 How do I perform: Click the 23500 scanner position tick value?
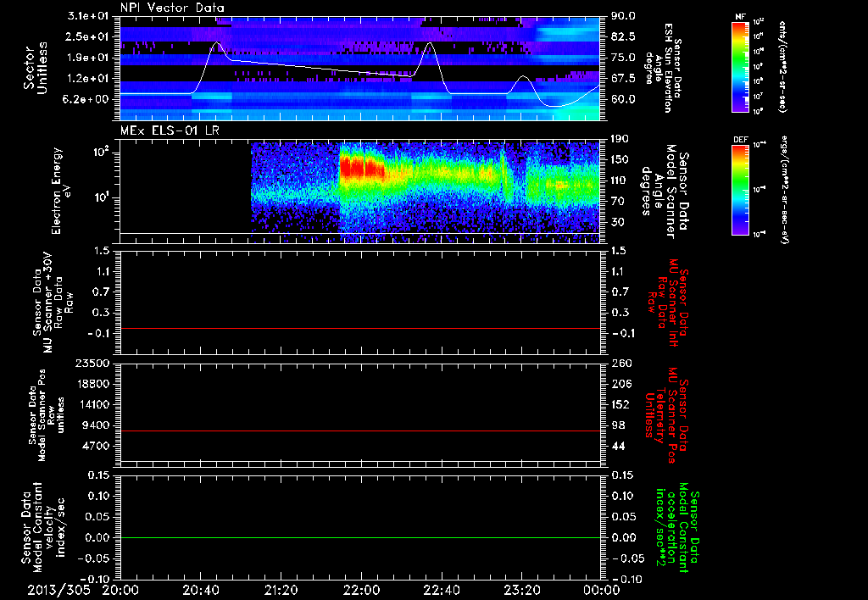[92, 364]
